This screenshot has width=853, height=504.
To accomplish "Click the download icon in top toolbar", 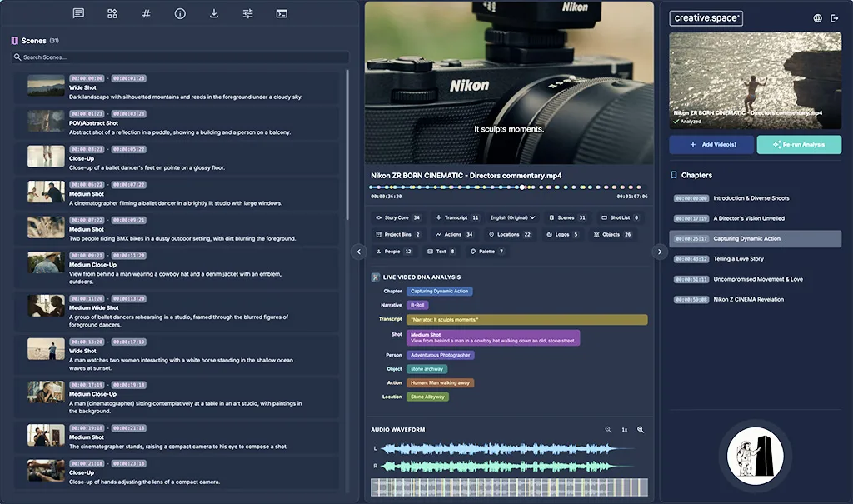I will click(214, 13).
